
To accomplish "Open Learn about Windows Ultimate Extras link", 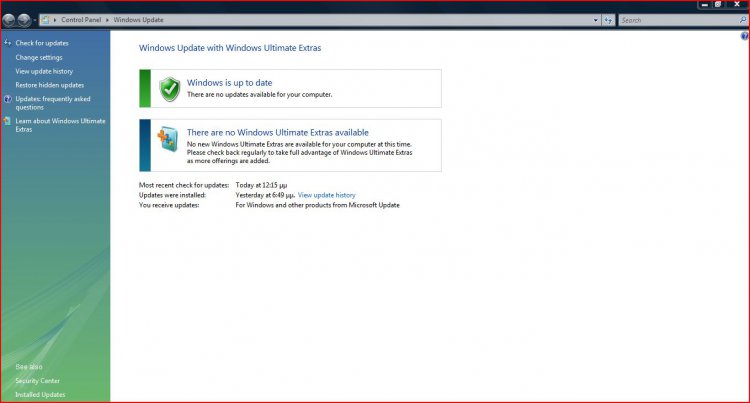I will (60, 125).
